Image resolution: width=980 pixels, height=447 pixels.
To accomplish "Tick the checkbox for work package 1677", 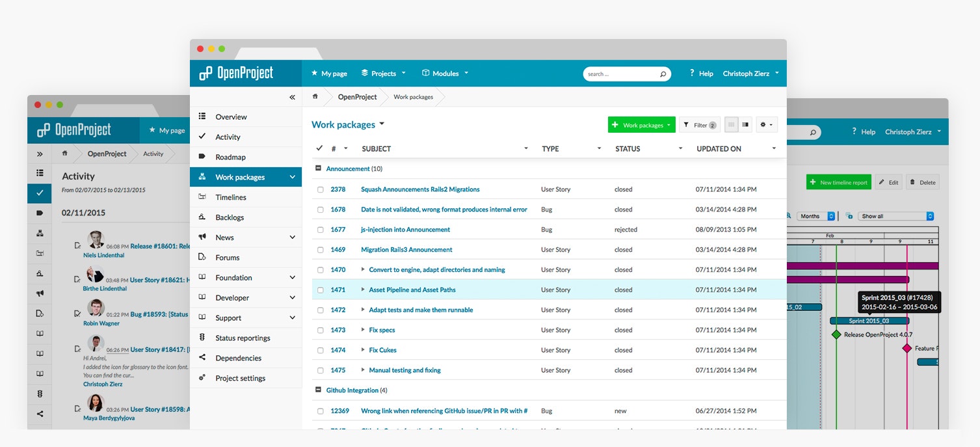I will click(321, 230).
